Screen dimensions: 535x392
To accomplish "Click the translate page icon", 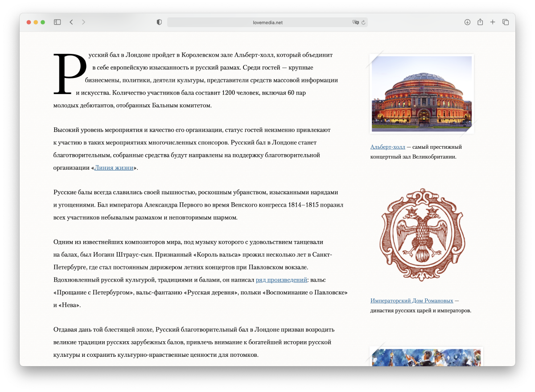I will coord(355,22).
